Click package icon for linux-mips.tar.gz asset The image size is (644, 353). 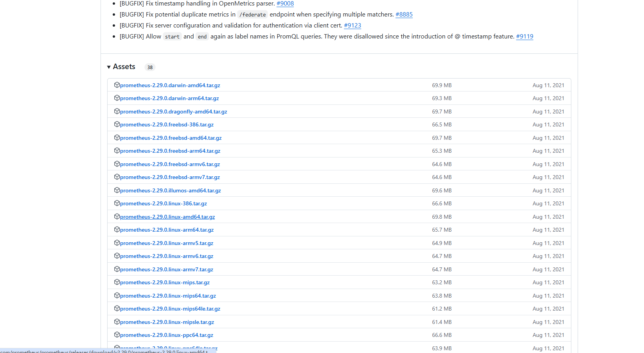(117, 282)
